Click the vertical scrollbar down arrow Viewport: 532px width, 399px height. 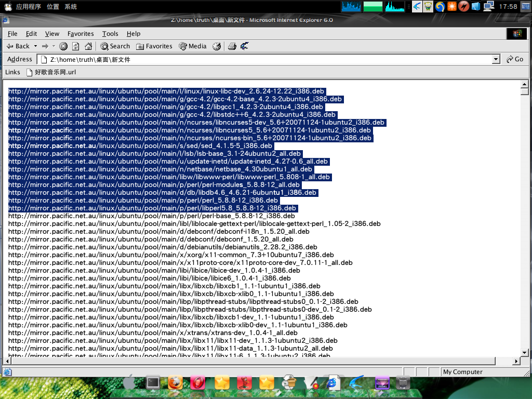(525, 353)
